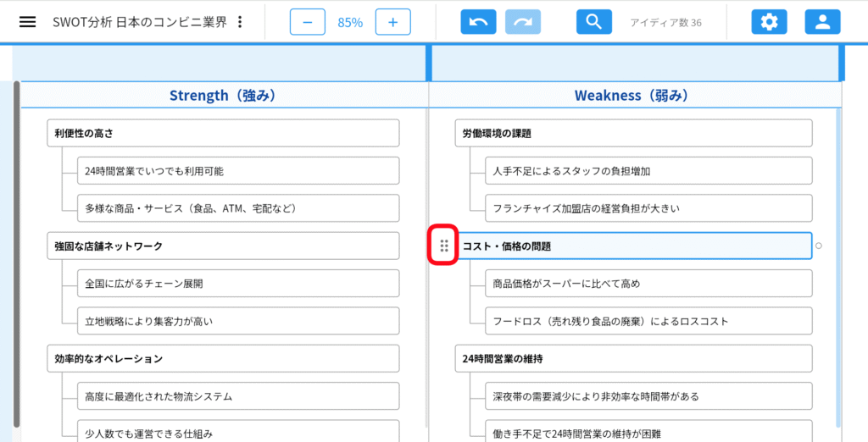Open search with the magnifier button
This screenshot has height=442, width=868.
coord(593,22)
